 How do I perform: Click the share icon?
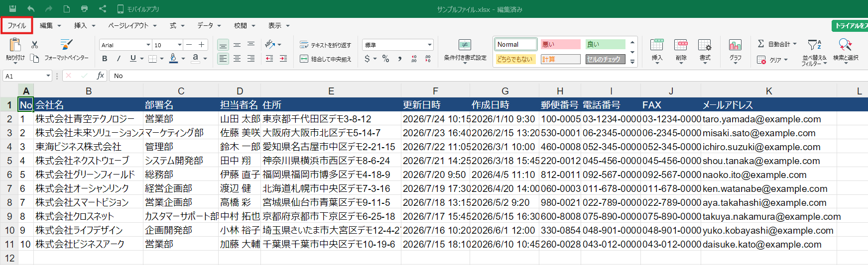(x=103, y=9)
